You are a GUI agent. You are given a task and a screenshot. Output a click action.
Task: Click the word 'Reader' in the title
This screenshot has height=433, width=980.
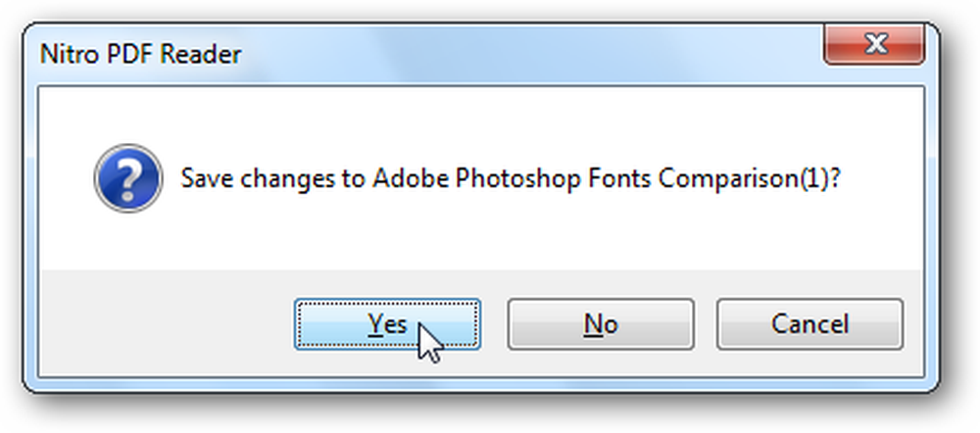(x=201, y=54)
